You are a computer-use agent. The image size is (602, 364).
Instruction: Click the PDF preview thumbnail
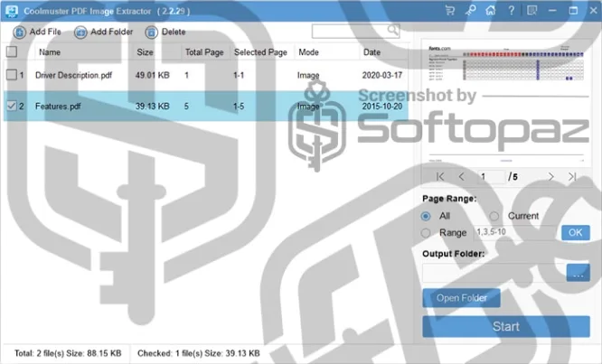(506, 103)
